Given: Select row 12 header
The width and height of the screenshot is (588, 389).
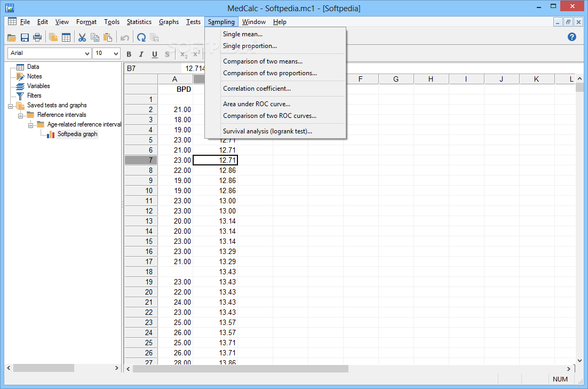Looking at the screenshot, I should click(x=141, y=211).
